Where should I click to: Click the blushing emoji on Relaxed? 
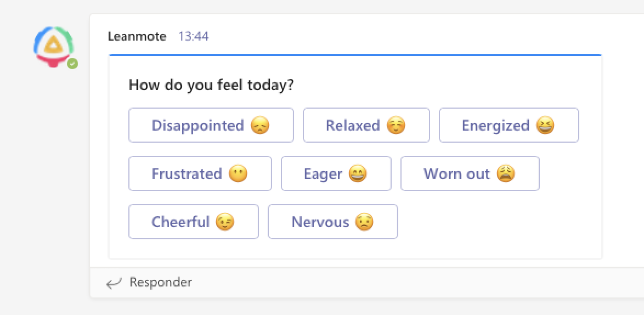(x=396, y=126)
